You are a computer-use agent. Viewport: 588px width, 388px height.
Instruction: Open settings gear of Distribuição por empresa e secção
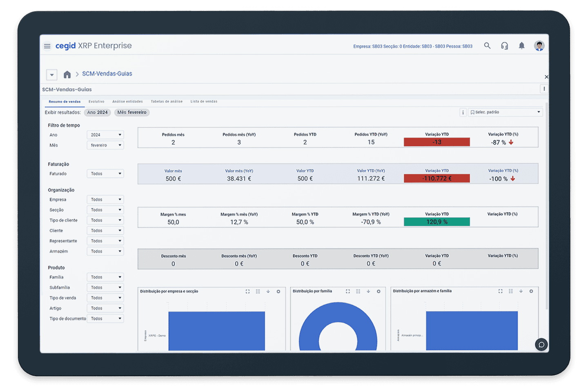click(278, 292)
